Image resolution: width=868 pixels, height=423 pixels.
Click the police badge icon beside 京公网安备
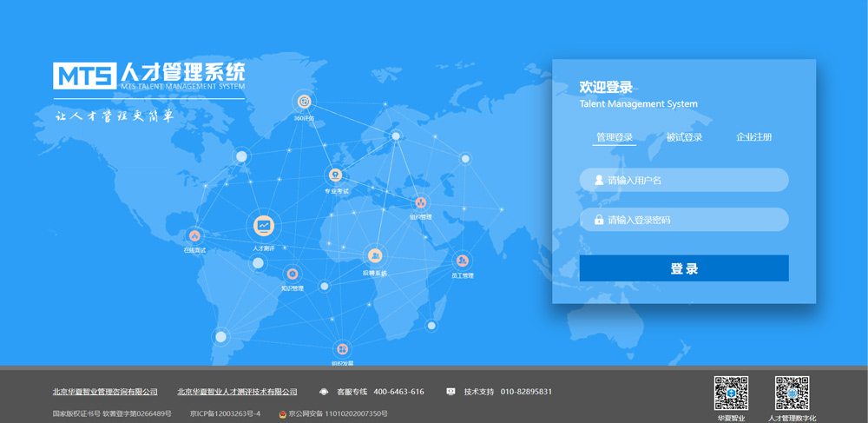(283, 413)
